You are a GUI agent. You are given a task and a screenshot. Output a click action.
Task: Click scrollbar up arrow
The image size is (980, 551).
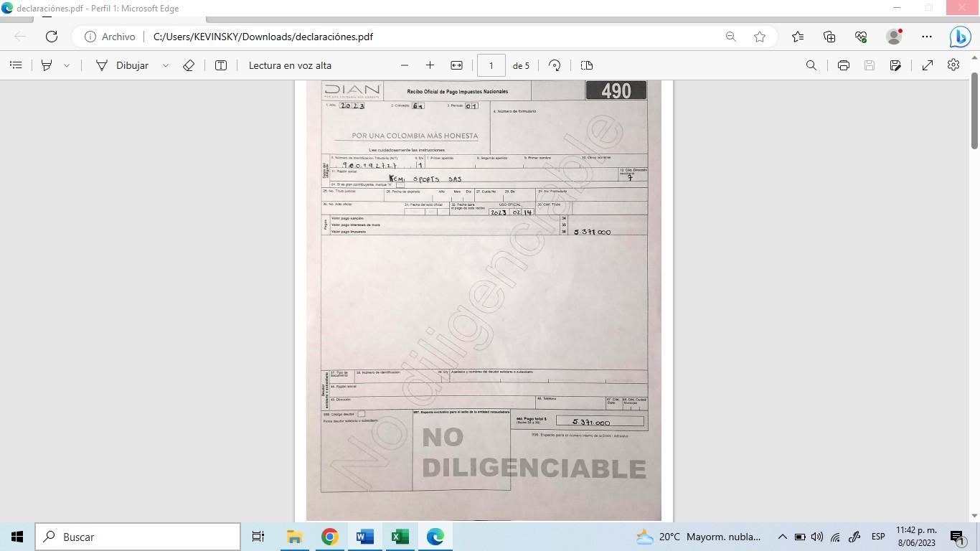[x=974, y=58]
